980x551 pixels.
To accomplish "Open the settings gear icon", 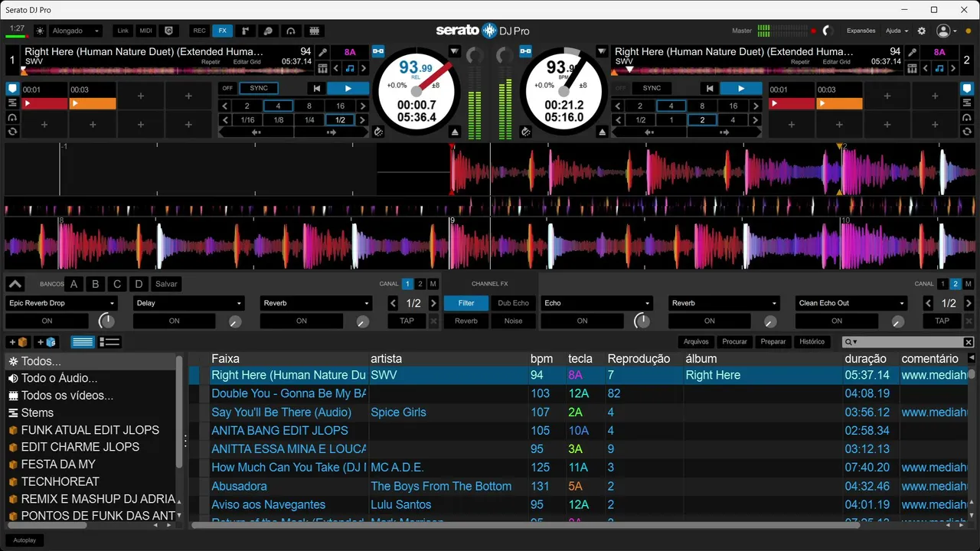I will tap(922, 31).
